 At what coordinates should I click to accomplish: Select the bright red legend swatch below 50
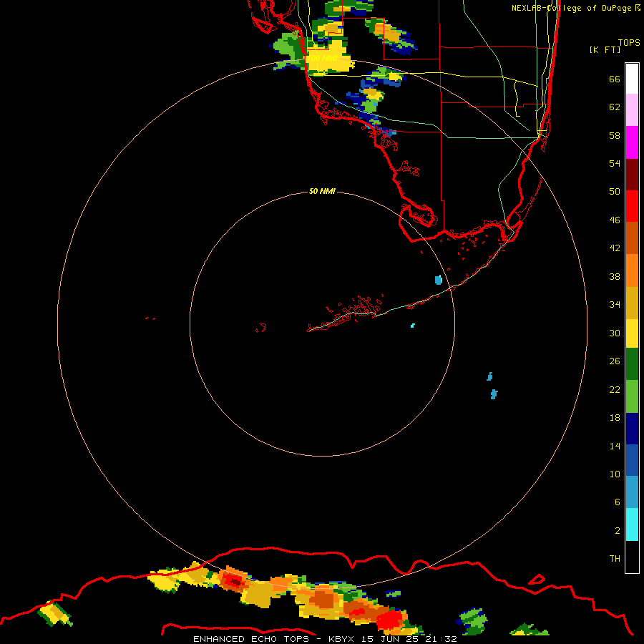point(632,206)
